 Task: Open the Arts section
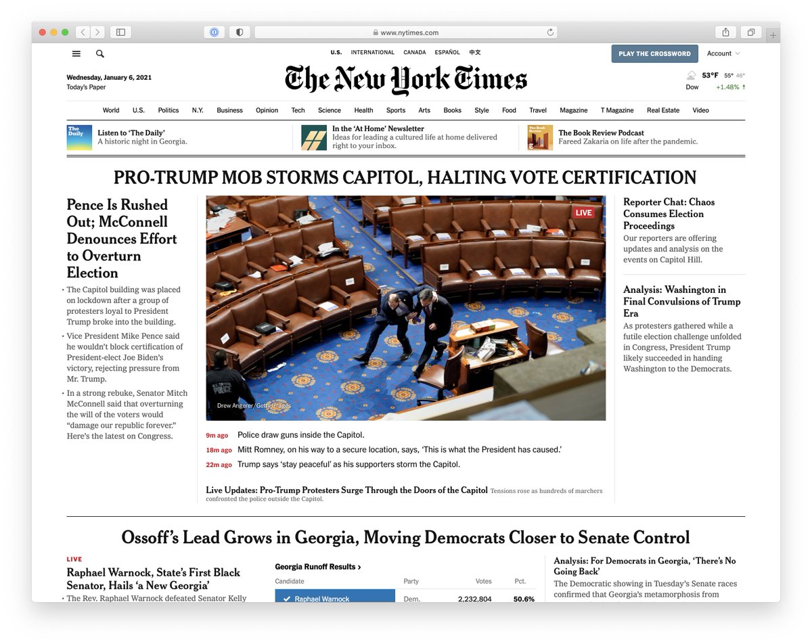(424, 110)
